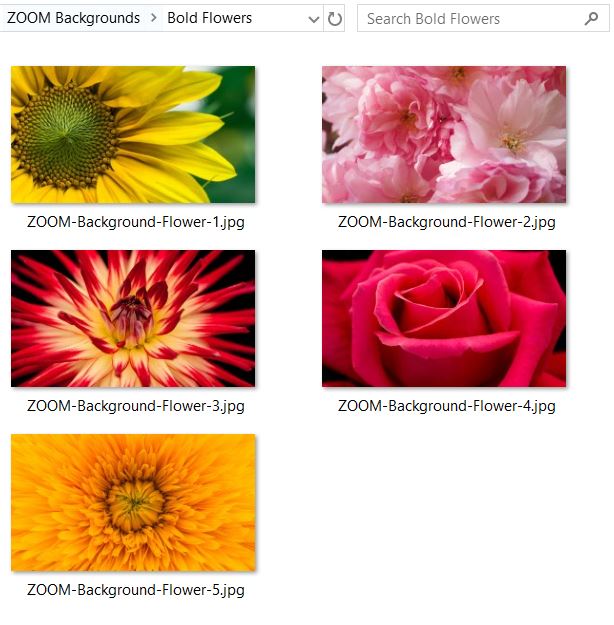Select the Bold Flowers breadcrumb segment
This screenshot has height=625, width=614.
(x=209, y=18)
